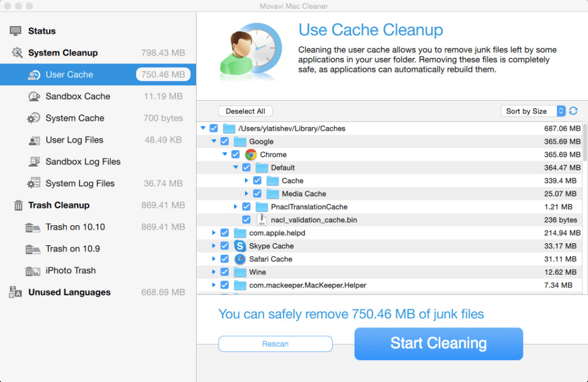This screenshot has height=382, width=588.
Task: Click the Skype Cache icon
Action: [x=240, y=246]
